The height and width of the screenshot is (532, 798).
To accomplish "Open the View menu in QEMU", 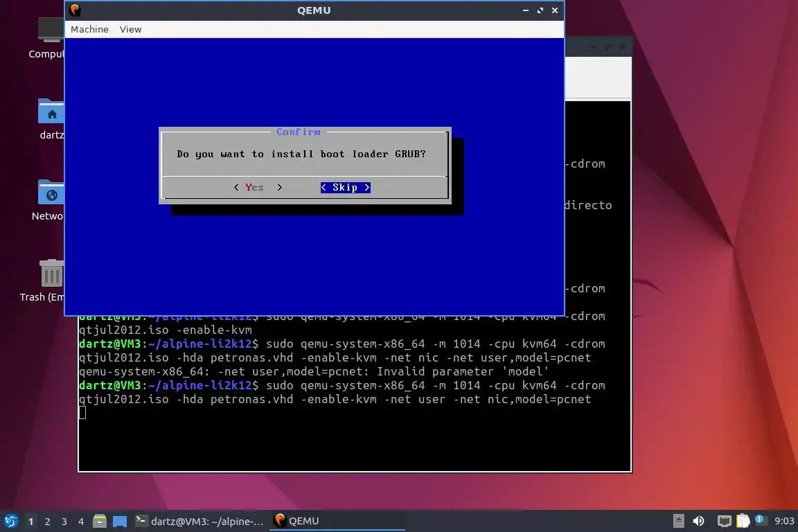I will (130, 30).
